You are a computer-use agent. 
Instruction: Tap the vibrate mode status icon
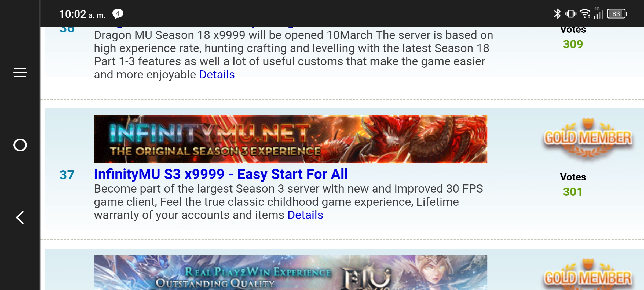click(x=571, y=14)
